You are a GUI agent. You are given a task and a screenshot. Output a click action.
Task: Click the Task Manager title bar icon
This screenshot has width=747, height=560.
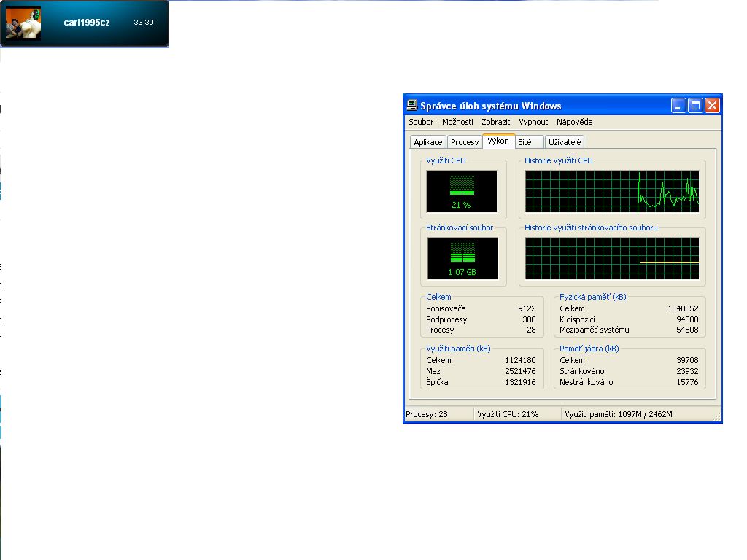click(412, 105)
